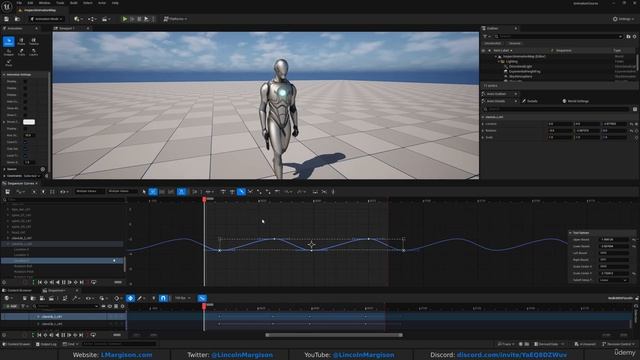This screenshot has height=360, width=640.
Task: Toggle first checkbox under Animation Settings
Action: (25, 81)
